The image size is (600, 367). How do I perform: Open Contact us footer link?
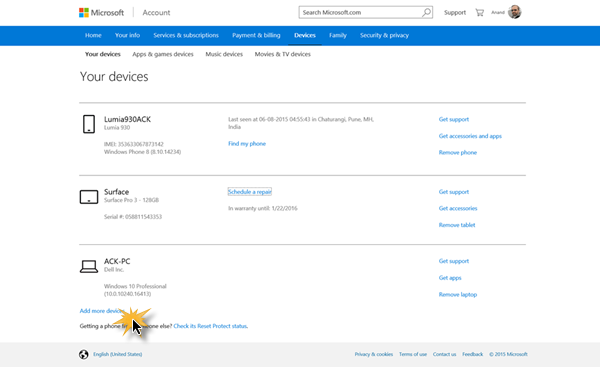[x=444, y=354]
